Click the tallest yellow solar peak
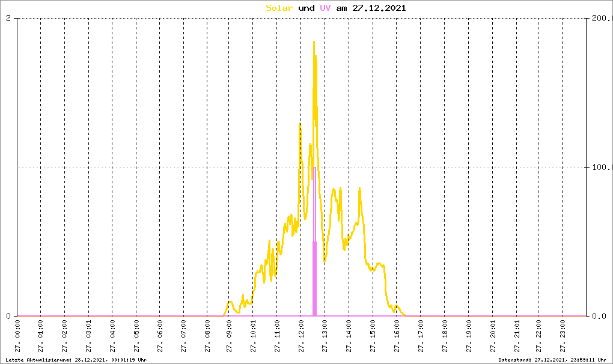This screenshot has height=364, width=613. click(x=314, y=42)
